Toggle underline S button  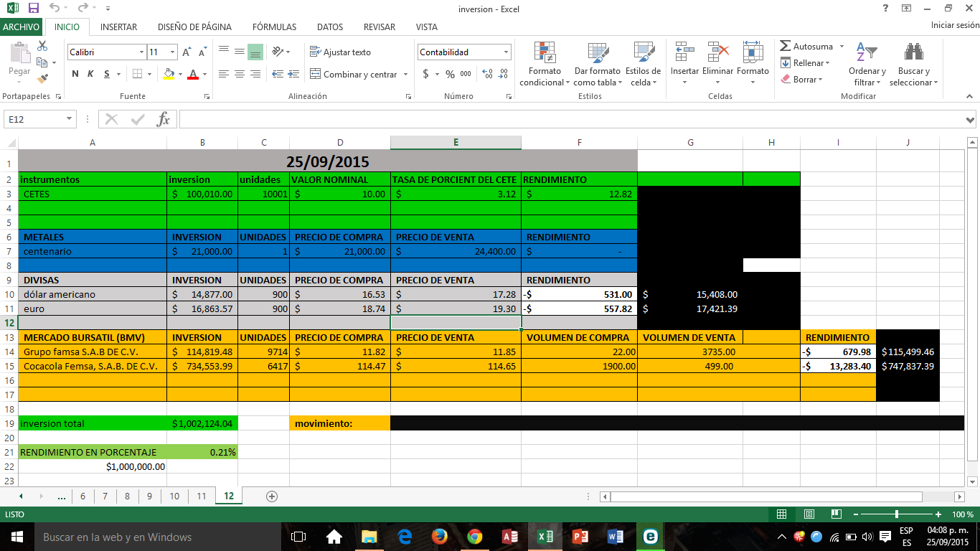pos(107,74)
